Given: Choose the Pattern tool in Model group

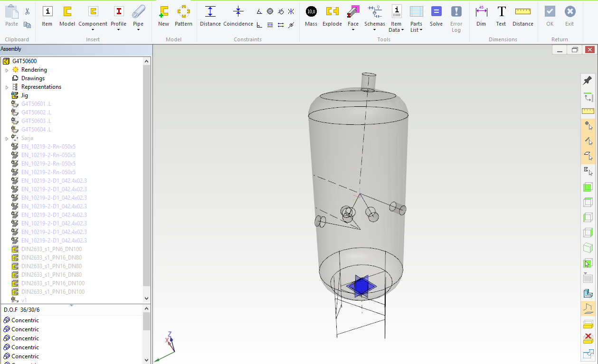Looking at the screenshot, I should 183,16.
